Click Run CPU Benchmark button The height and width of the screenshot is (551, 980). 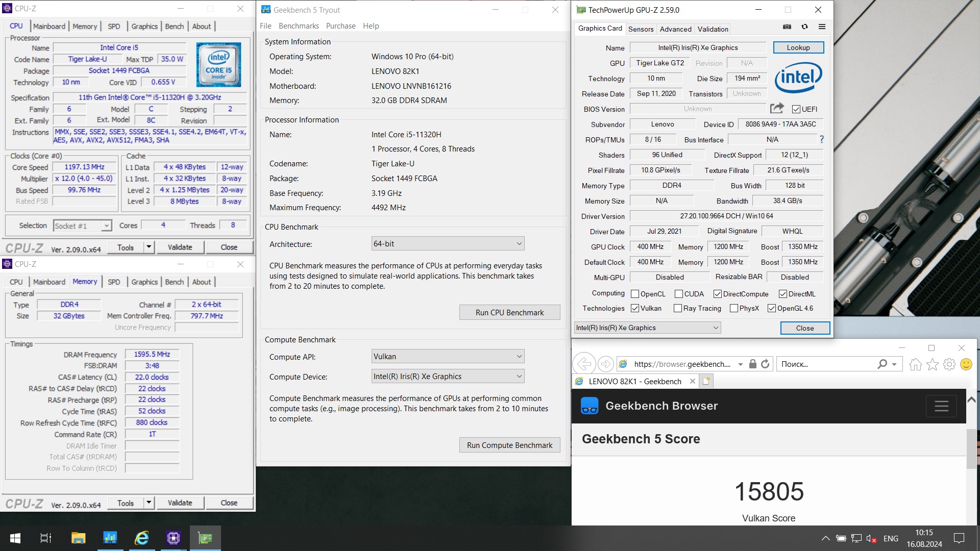point(509,312)
